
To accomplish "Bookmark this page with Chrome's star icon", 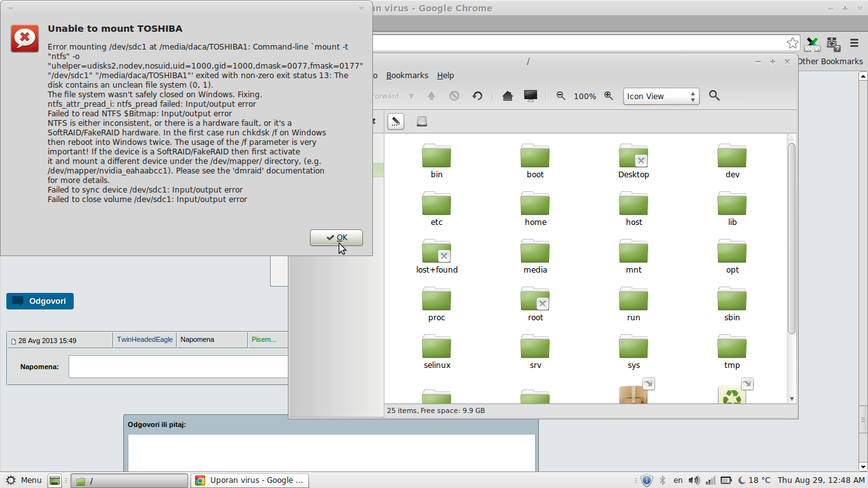I will click(x=792, y=43).
